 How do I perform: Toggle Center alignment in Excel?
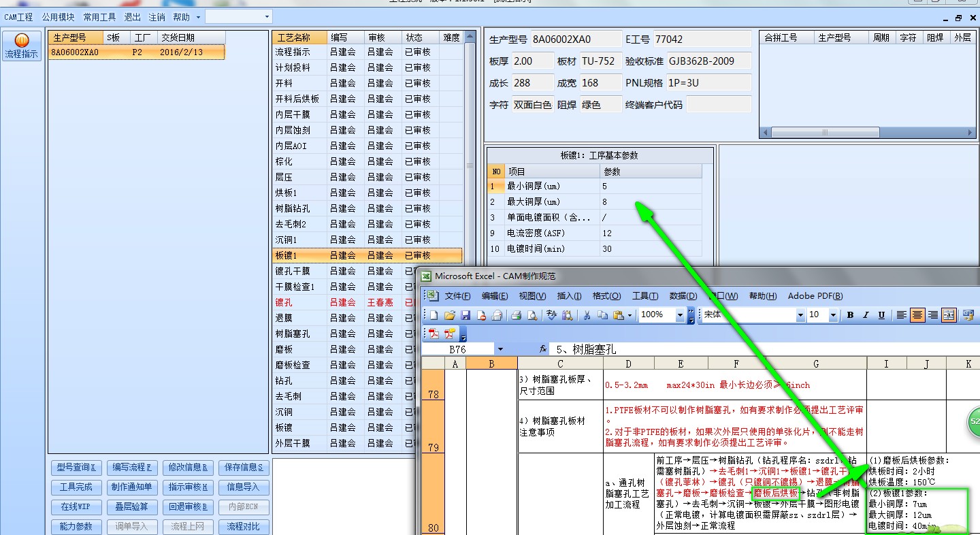click(x=917, y=315)
